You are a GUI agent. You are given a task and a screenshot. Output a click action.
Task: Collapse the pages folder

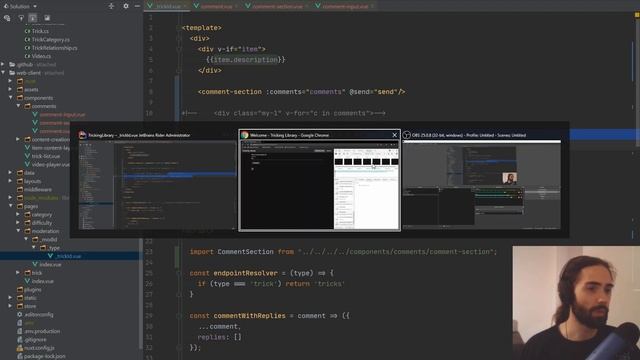tap(11, 206)
